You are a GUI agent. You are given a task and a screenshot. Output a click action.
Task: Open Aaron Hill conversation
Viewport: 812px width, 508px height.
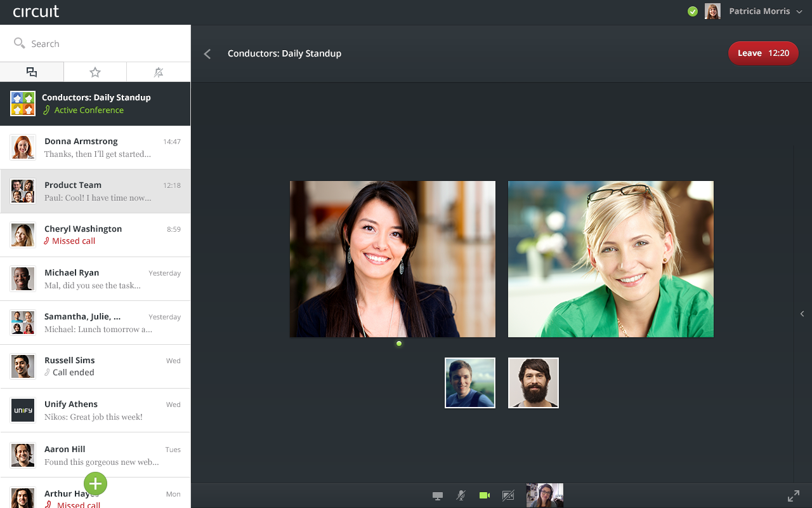(x=95, y=455)
